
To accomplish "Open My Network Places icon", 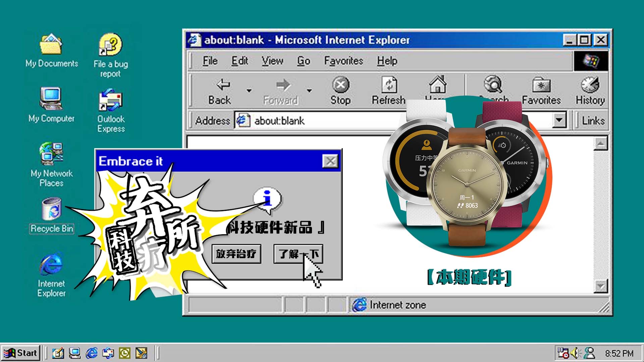I will click(51, 154).
